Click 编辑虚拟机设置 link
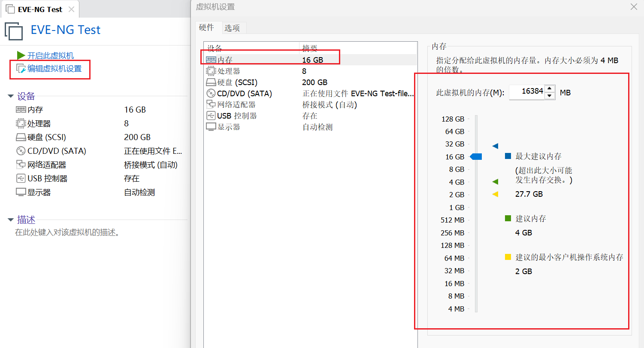 coord(54,68)
